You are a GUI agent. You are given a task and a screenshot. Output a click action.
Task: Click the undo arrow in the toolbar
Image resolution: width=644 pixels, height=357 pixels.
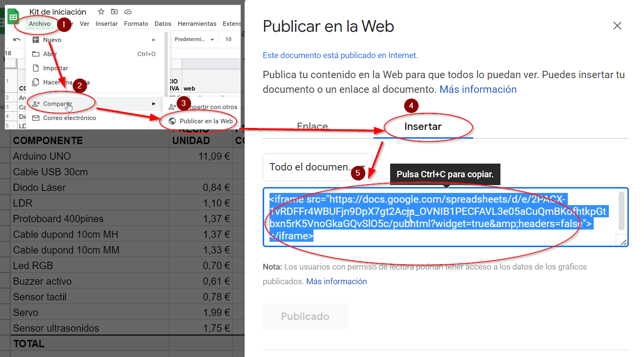click(x=17, y=40)
